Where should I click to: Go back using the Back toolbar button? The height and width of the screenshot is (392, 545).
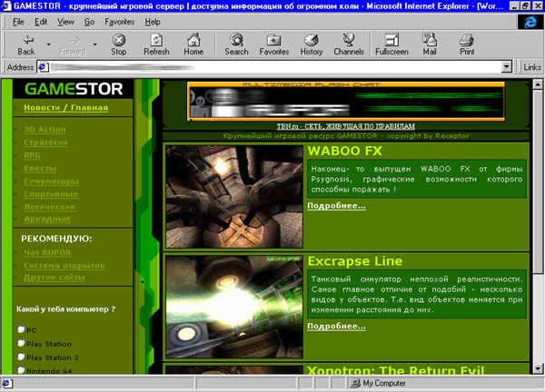tap(26, 44)
